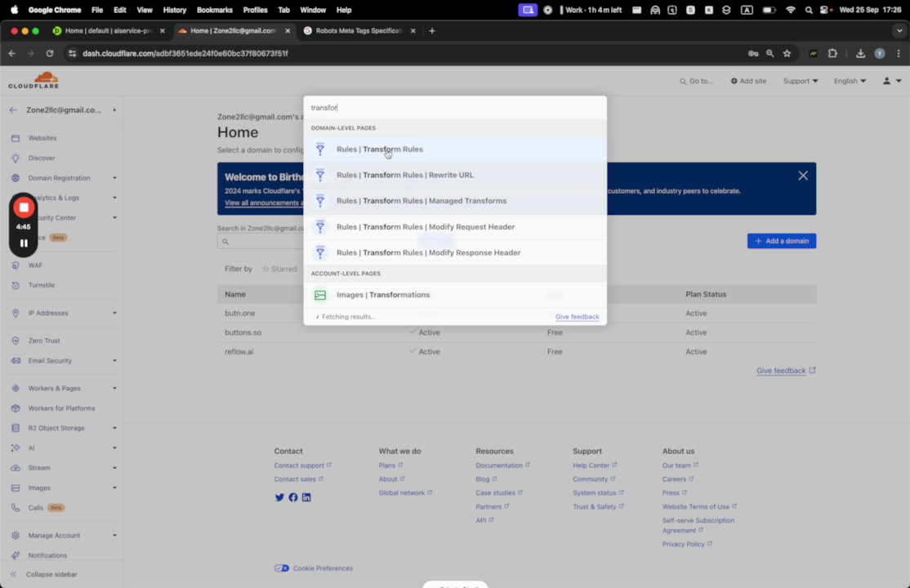The height and width of the screenshot is (588, 910).
Task: Stop the screen recording
Action: (24, 207)
